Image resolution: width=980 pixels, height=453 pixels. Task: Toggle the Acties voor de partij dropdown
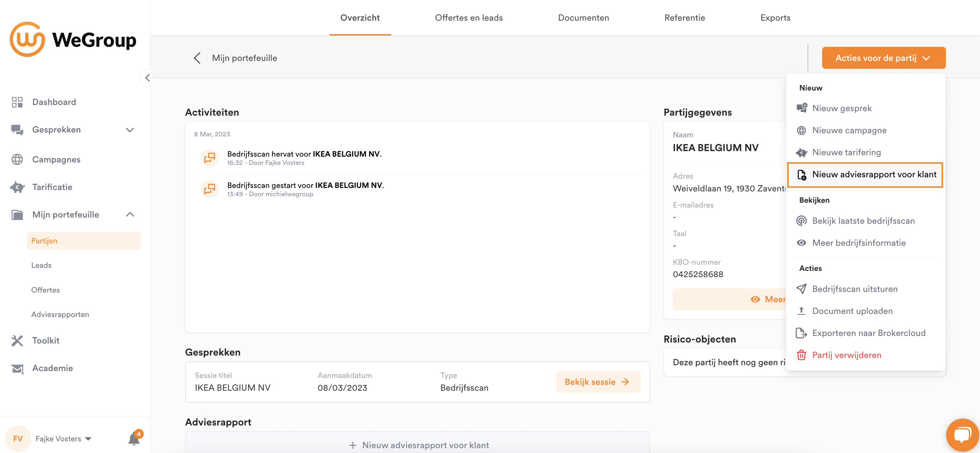pyautogui.click(x=884, y=58)
